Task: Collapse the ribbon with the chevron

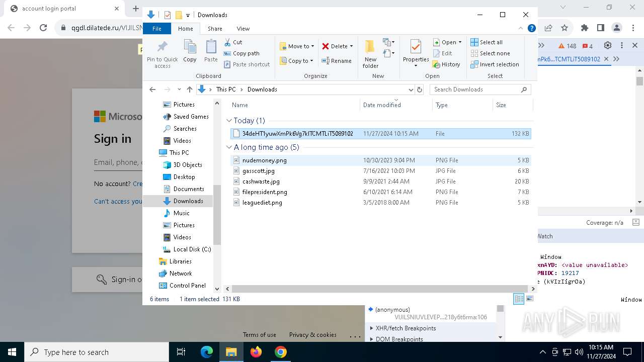Action: [x=521, y=29]
